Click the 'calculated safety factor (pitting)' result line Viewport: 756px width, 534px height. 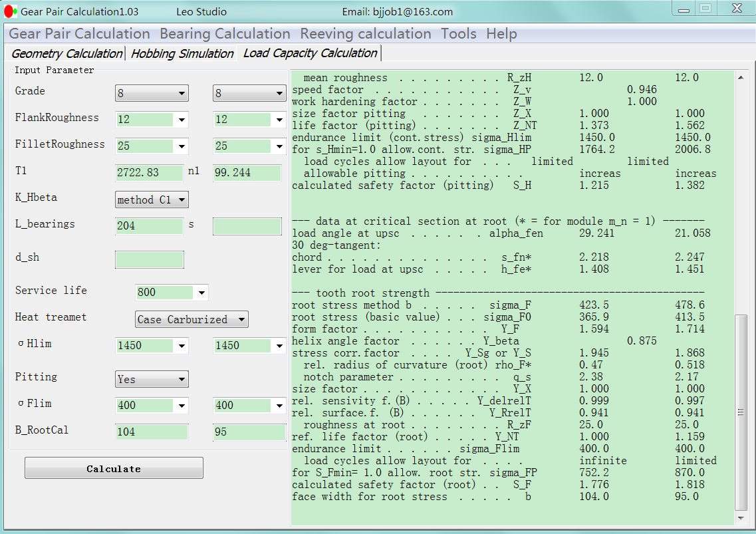coord(499,186)
